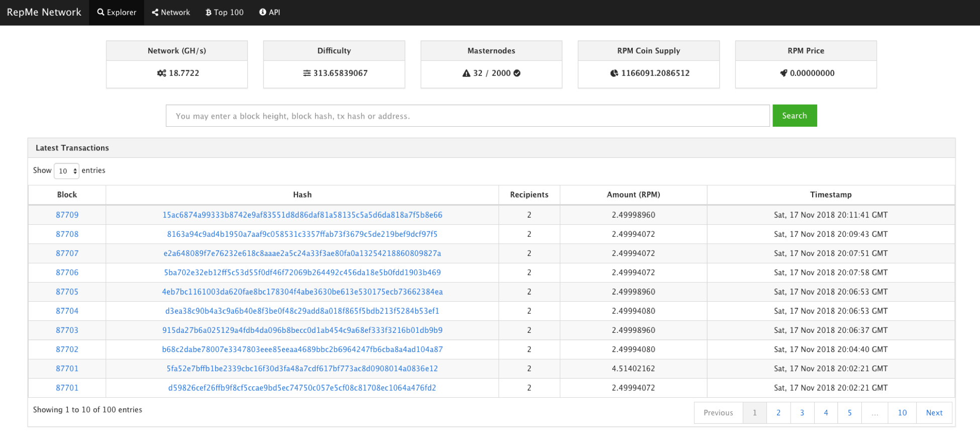
Task: Click the pie chart icon in Coin Supply
Action: tap(614, 73)
